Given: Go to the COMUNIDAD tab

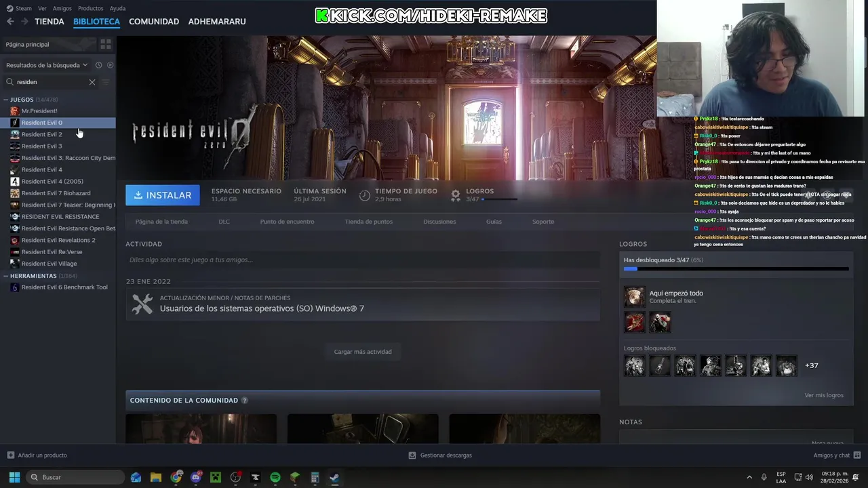Looking at the screenshot, I should pyautogui.click(x=154, y=22).
